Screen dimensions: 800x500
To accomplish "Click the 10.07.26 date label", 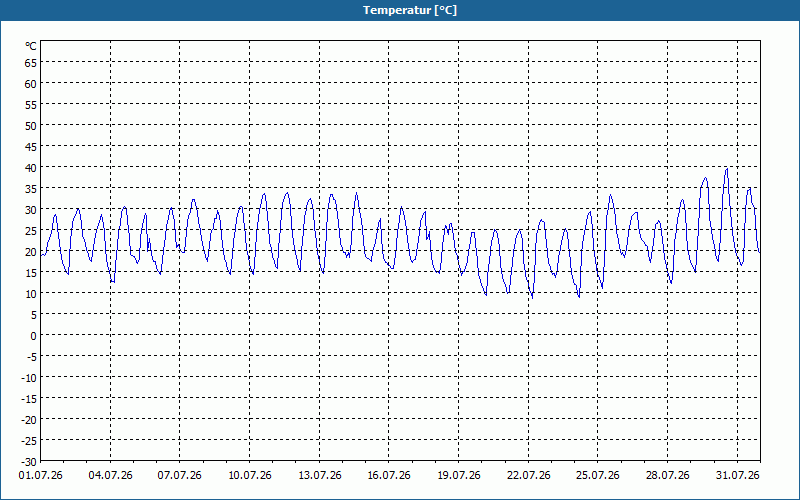I will point(249,476).
